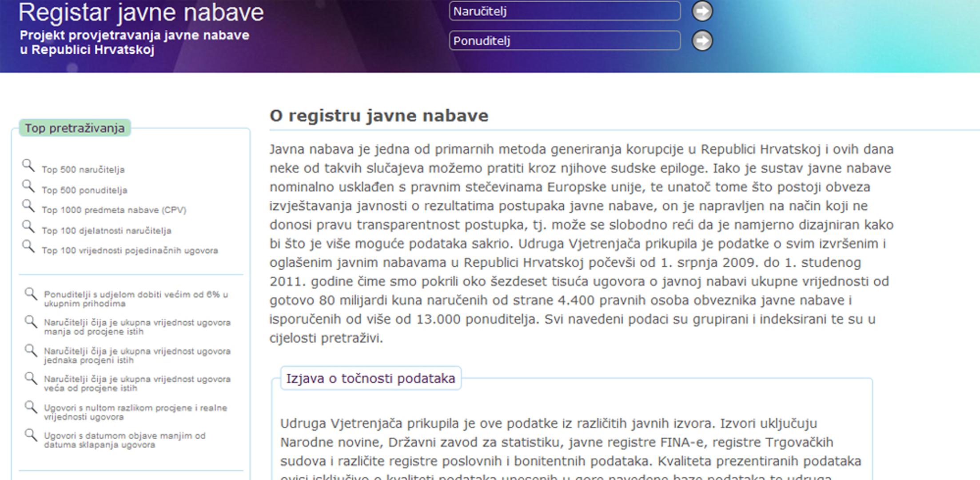Viewport: 980px width, 480px height.
Task: Open Top 500 naručitelja link
Action: pyautogui.click(x=83, y=170)
